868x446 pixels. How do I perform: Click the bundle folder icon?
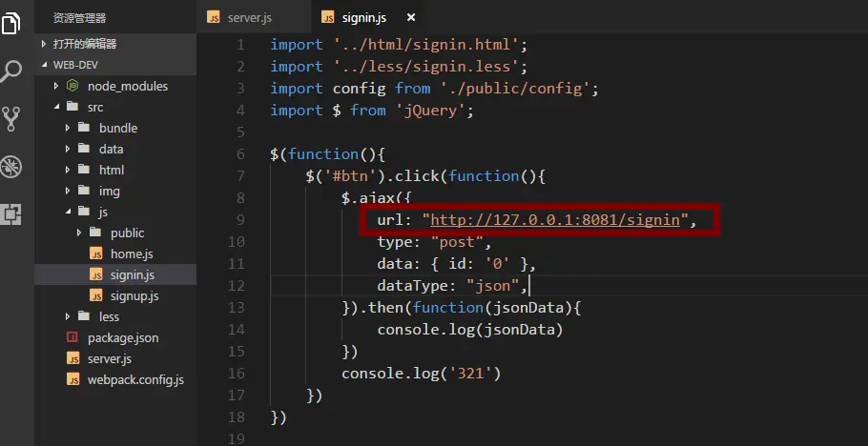84,128
